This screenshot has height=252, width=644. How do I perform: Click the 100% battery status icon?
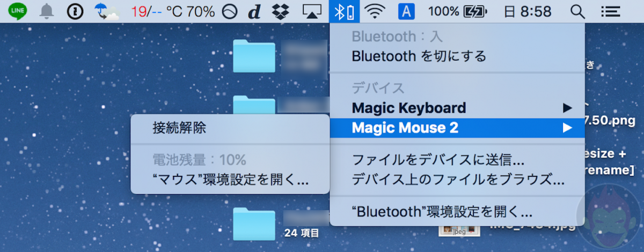pos(458,11)
